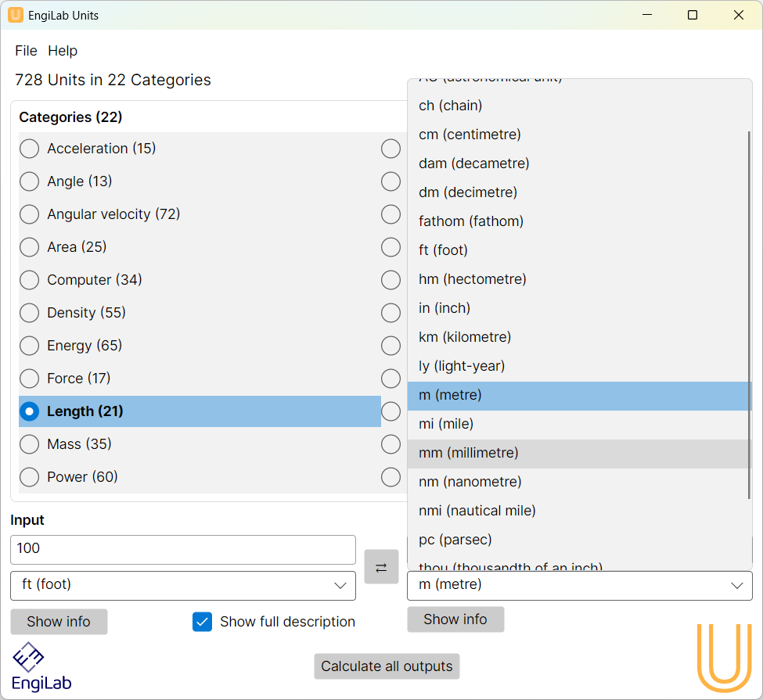Image resolution: width=763 pixels, height=700 pixels.
Task: Click Show info under input unit
Action: tap(59, 622)
